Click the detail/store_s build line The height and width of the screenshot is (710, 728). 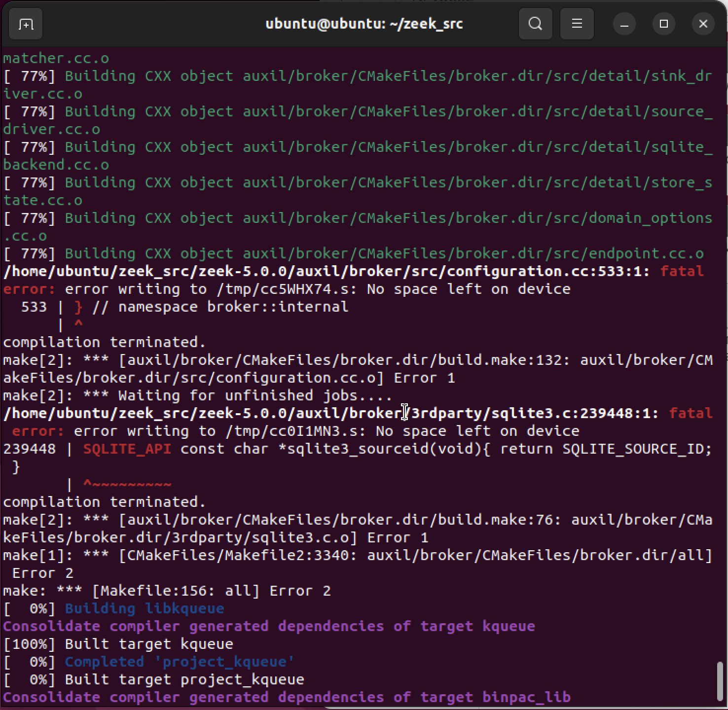[358, 191]
